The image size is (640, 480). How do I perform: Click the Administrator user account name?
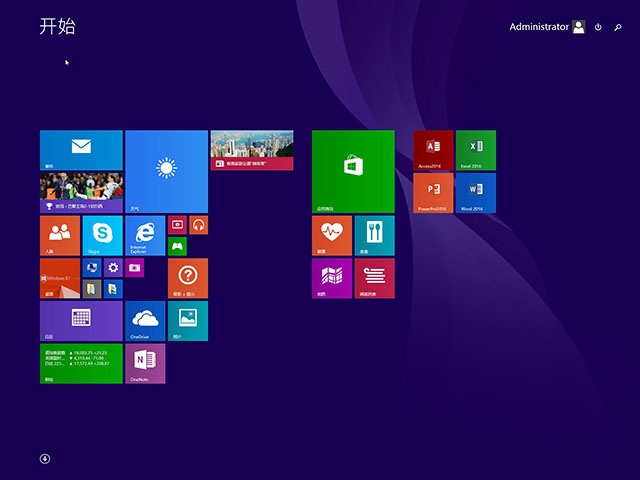(x=539, y=27)
